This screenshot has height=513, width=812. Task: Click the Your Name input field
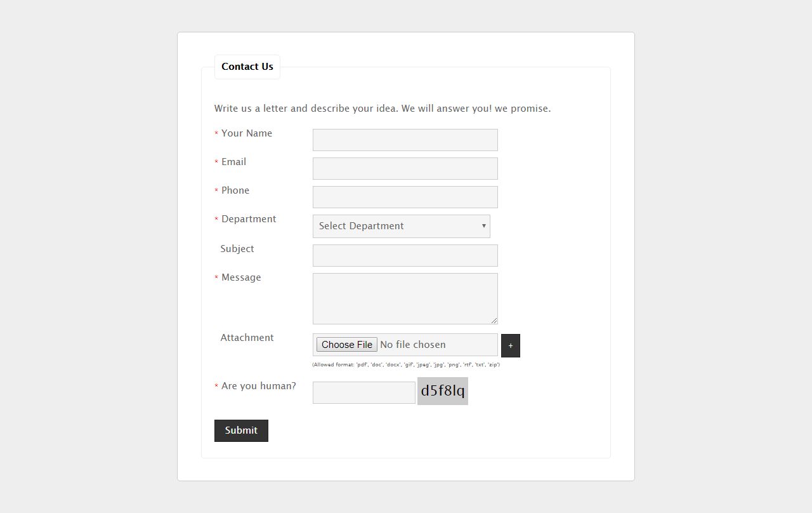405,140
